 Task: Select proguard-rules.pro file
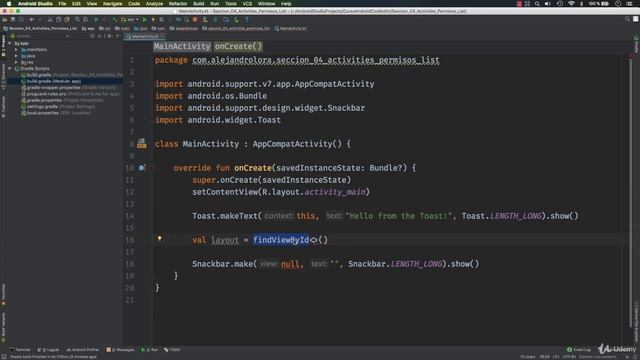[x=70, y=94]
